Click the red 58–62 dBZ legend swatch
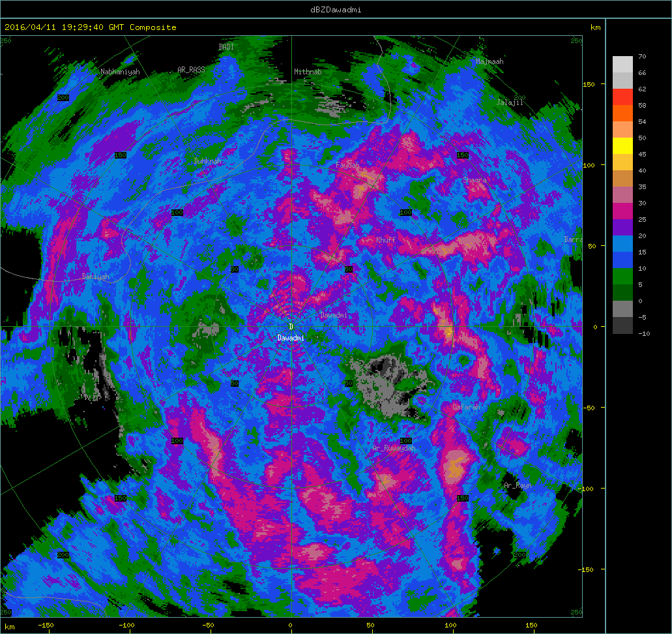672x634 pixels. click(622, 97)
